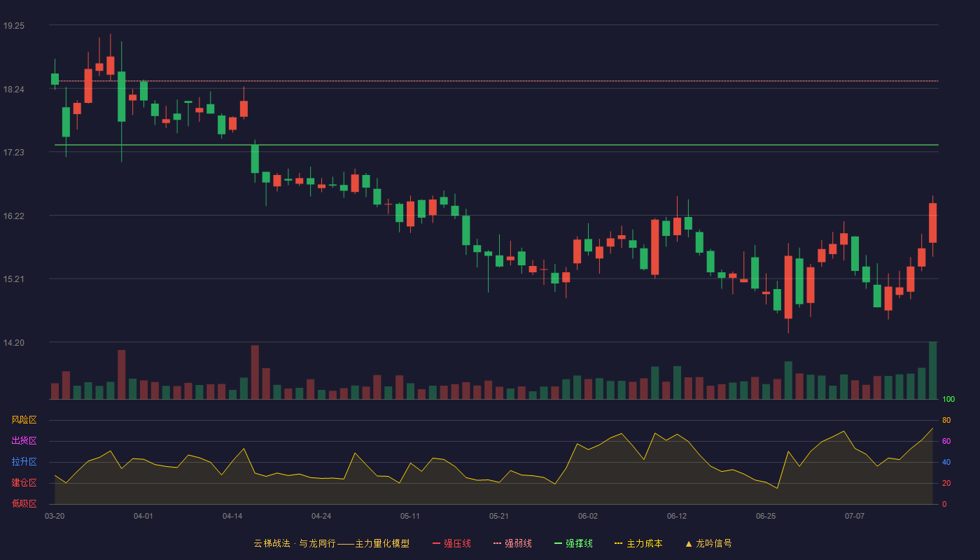
Task: Toggle the 强撑线 legend entry
Action: [x=573, y=543]
